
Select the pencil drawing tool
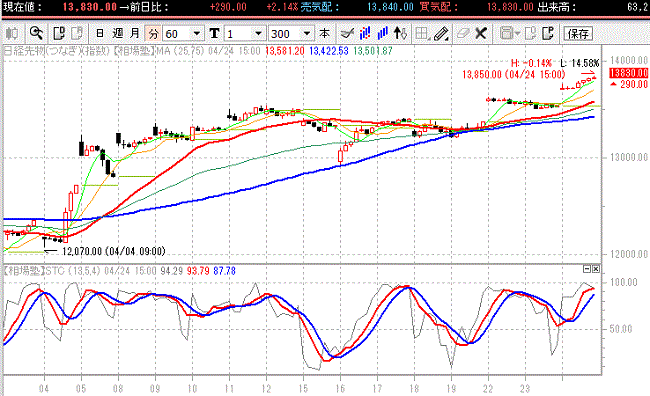tap(441, 33)
